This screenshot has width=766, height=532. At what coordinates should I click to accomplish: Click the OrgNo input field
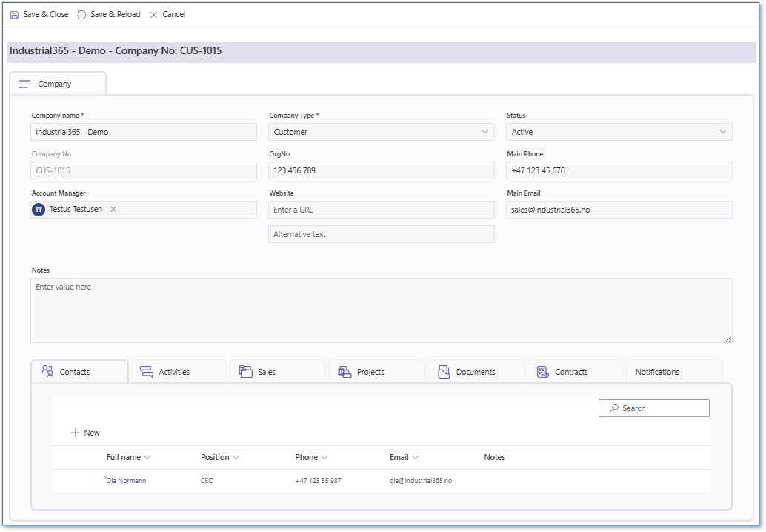tap(381, 170)
